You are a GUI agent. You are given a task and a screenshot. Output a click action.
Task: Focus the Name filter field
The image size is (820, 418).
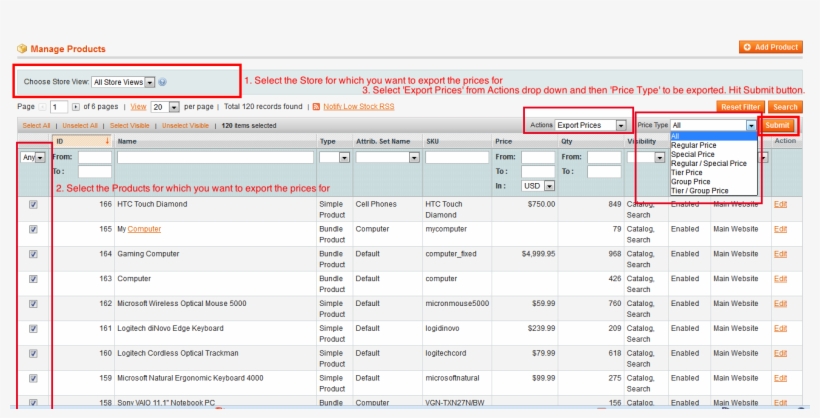click(x=215, y=157)
